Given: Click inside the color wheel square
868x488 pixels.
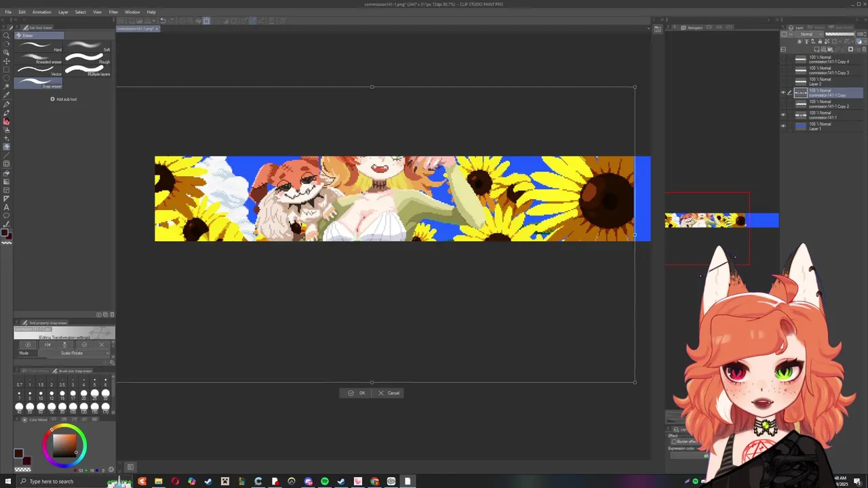Looking at the screenshot, I should (64, 445).
